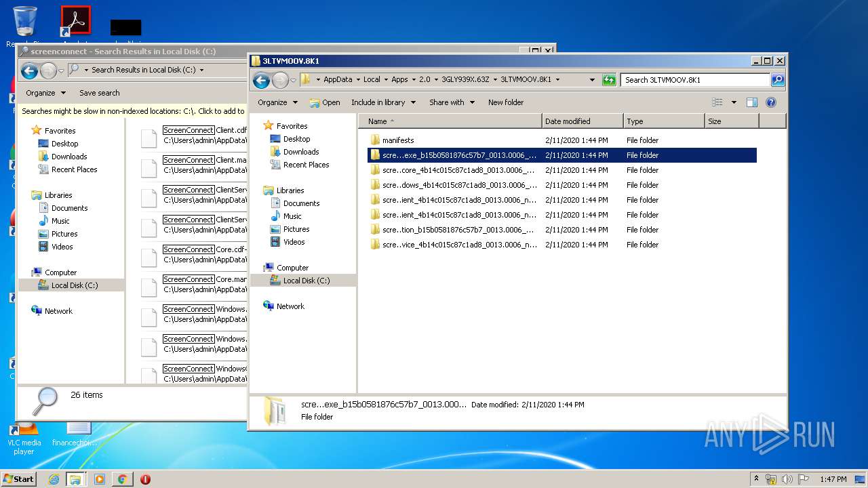
Task: Select Computer in front window sidebar
Action: [292, 268]
